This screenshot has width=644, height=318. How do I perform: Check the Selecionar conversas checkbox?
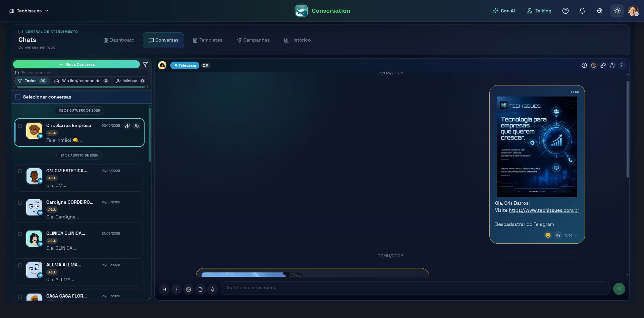18,97
